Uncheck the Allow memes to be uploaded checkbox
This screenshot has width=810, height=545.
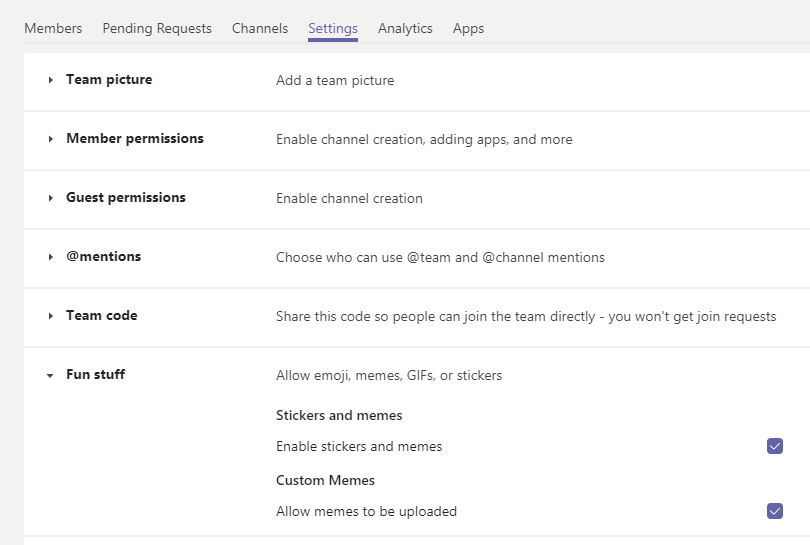775,511
